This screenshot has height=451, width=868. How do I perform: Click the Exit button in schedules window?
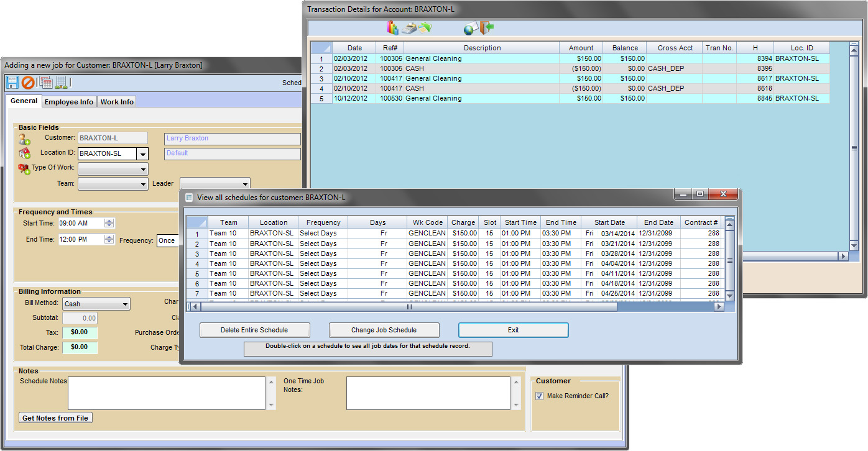tap(513, 330)
